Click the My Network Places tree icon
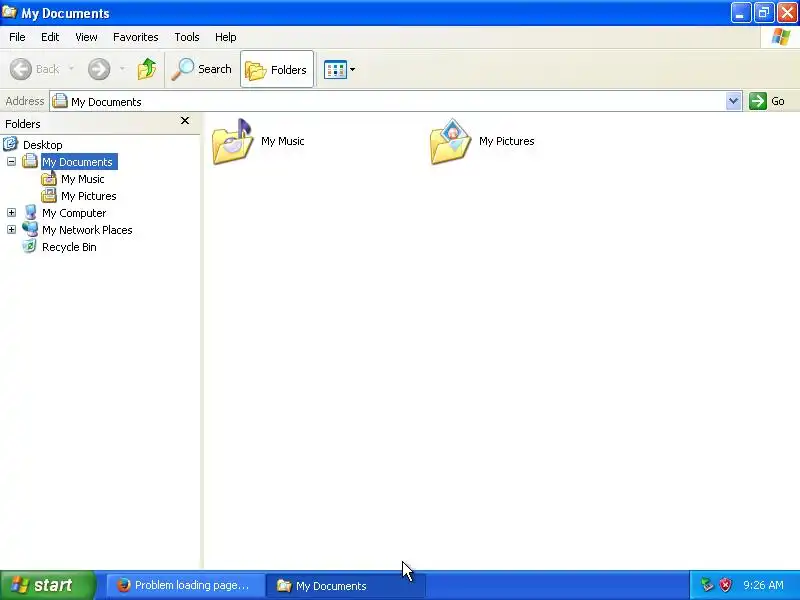 pyautogui.click(x=30, y=229)
